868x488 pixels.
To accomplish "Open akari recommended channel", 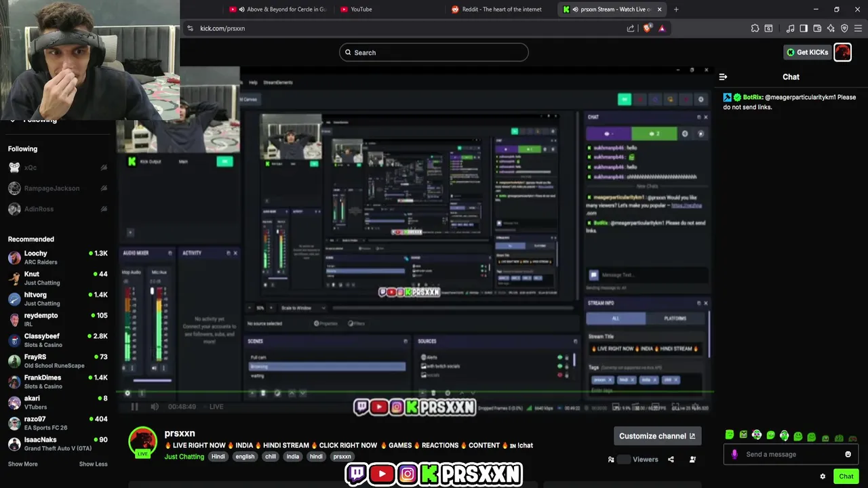I will [x=58, y=403].
